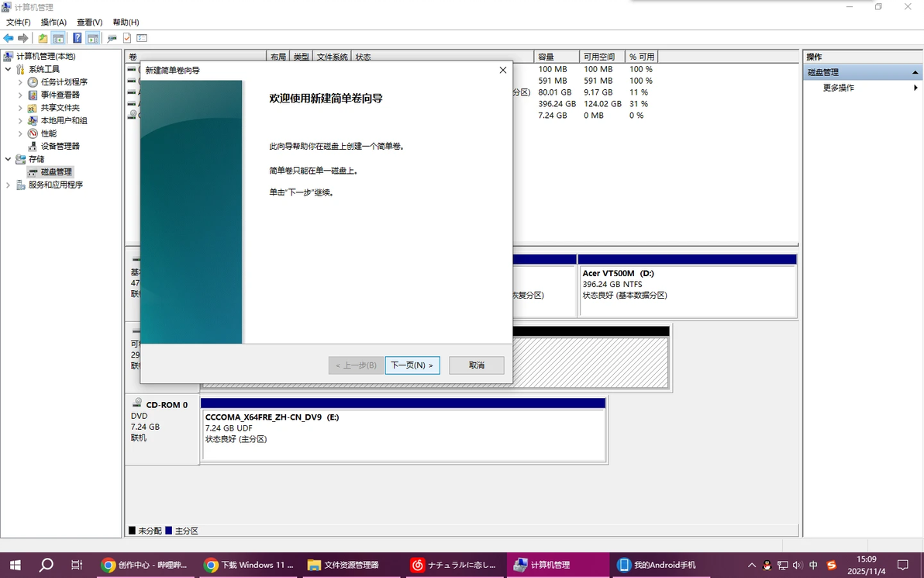The width and height of the screenshot is (924, 578).
Task: Collapse the 存储 node in the left tree
Action: (6, 158)
